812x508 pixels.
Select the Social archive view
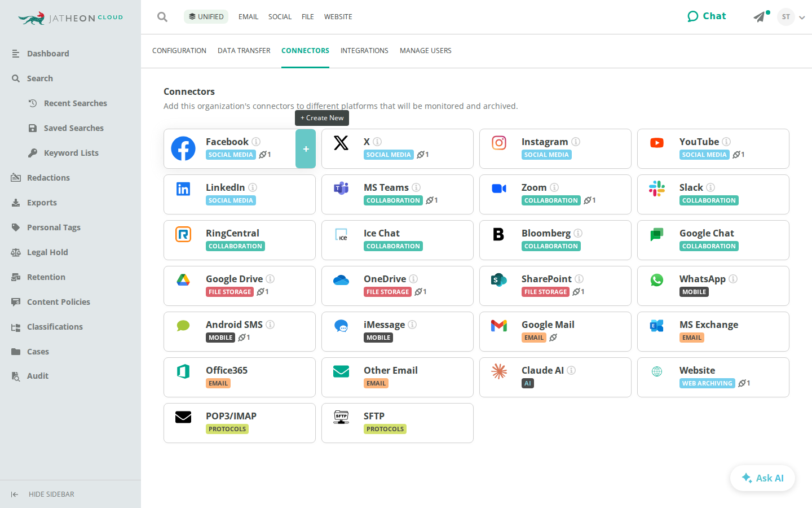280,17
